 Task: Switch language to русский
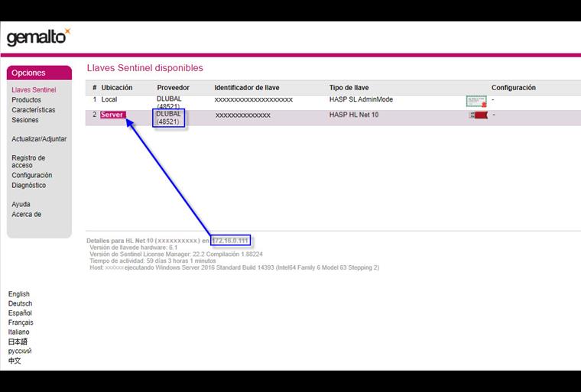(x=20, y=351)
